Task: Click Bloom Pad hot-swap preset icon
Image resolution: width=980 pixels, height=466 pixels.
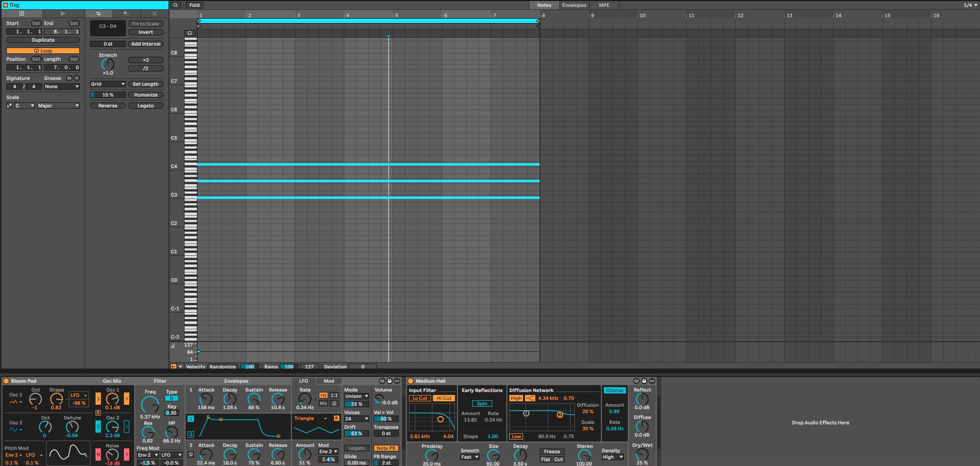Action: 382,381
